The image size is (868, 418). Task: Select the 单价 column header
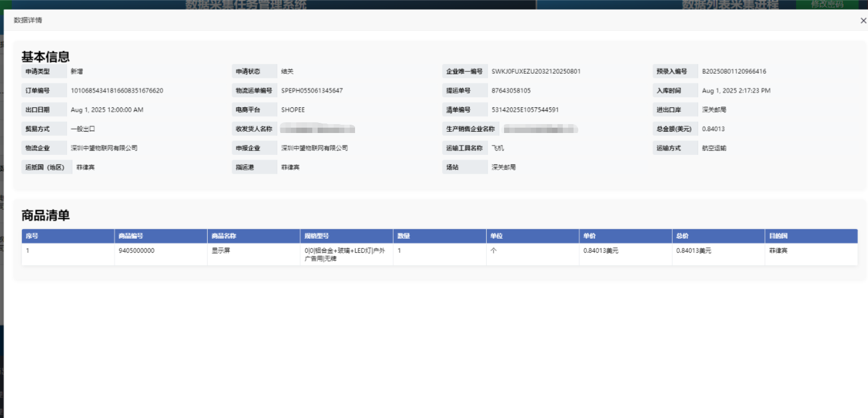[590, 236]
